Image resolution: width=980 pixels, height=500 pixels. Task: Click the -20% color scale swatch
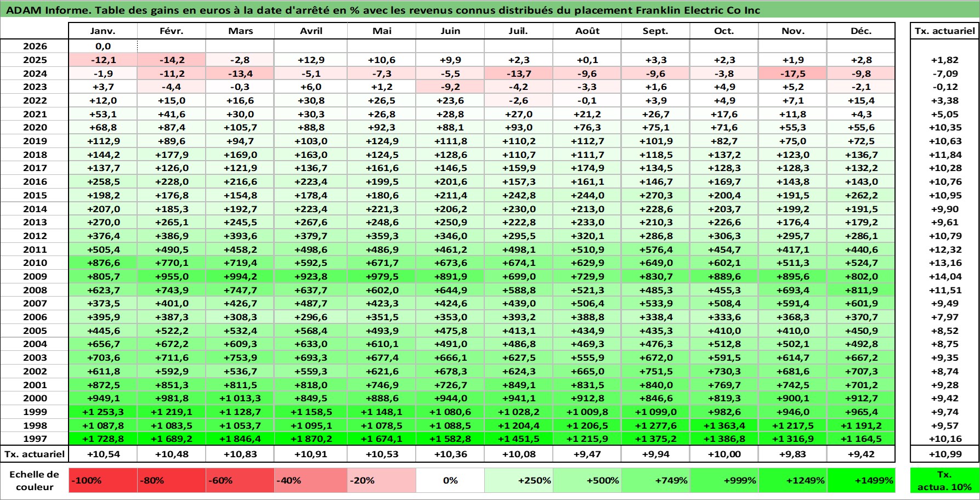pyautogui.click(x=382, y=480)
